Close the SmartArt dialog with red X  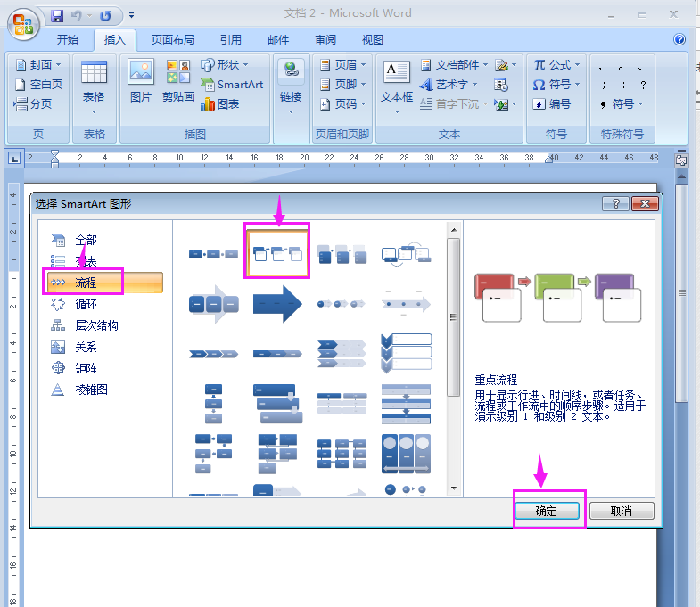pos(645,204)
